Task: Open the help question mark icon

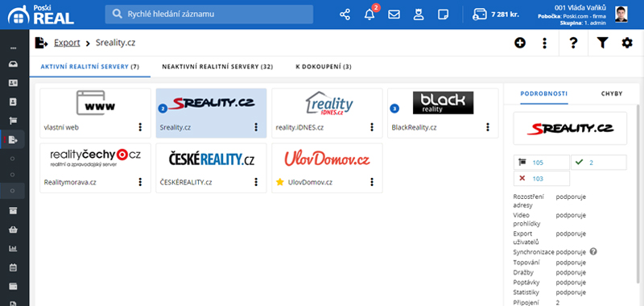Action: point(573,43)
